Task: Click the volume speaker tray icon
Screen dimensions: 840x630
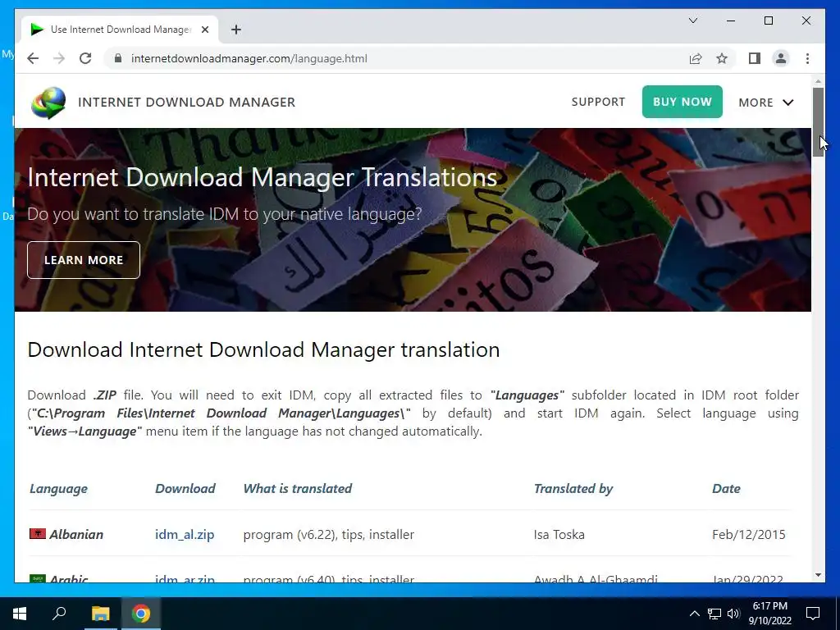Action: coord(733,614)
